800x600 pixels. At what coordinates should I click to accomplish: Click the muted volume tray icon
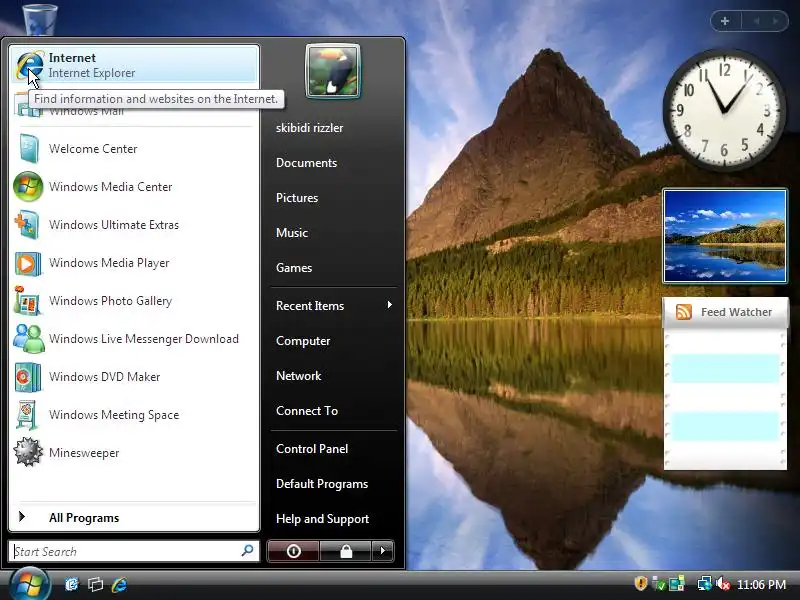723,583
